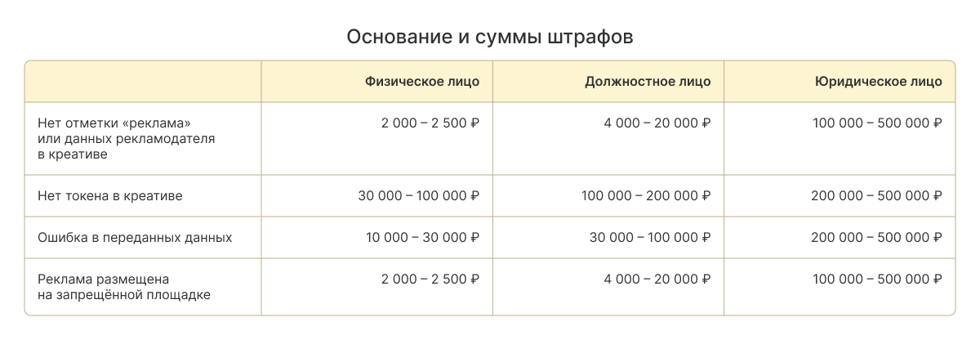Click Юридическое лицо fine for "Ошибка в переданных данных"
Screen dimensions: 980x340
tap(876, 238)
